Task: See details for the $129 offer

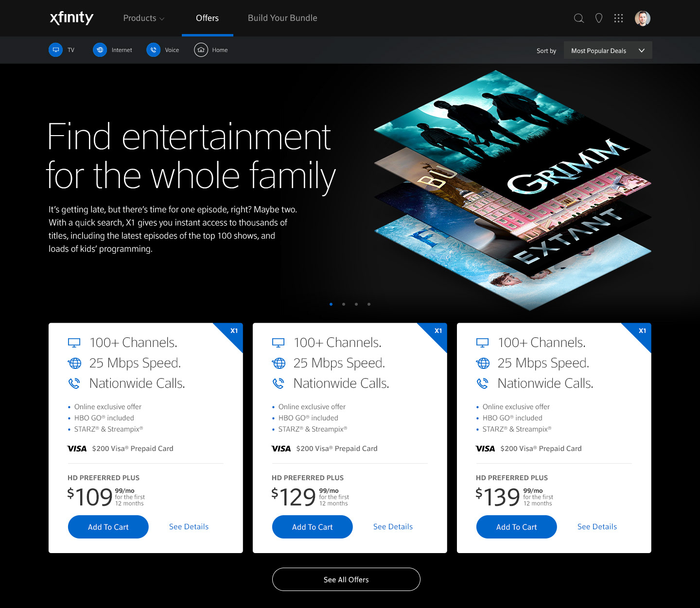Action: tap(393, 527)
